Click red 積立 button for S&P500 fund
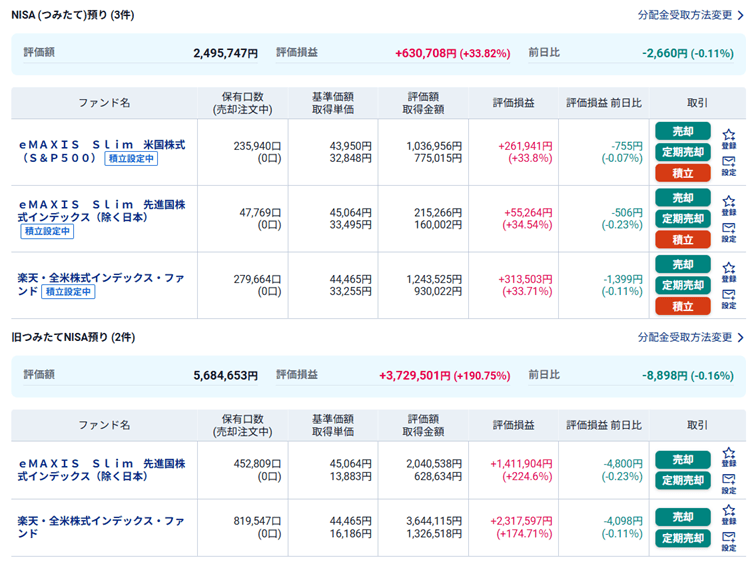Image resolution: width=752 pixels, height=562 pixels. pos(682,173)
